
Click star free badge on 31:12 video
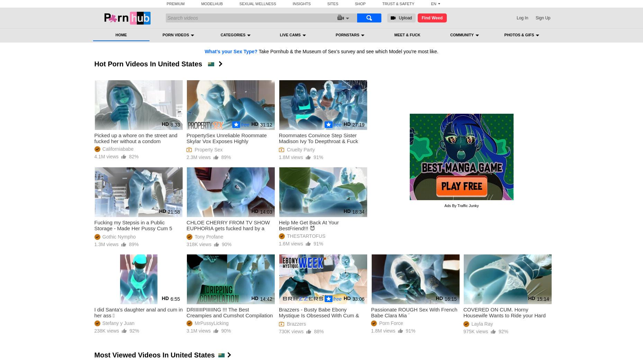[x=241, y=124]
